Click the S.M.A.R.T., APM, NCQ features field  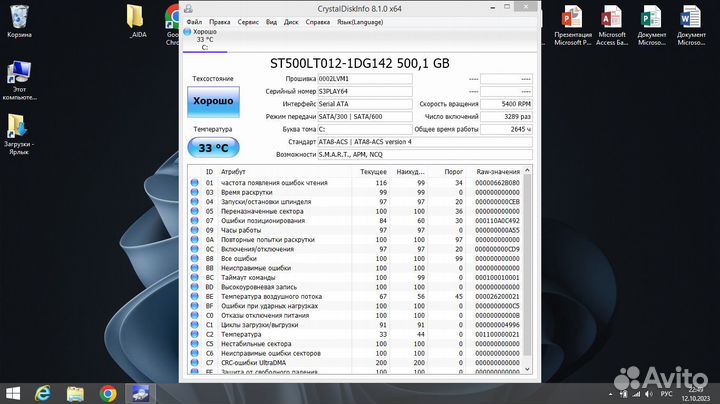[425, 155]
